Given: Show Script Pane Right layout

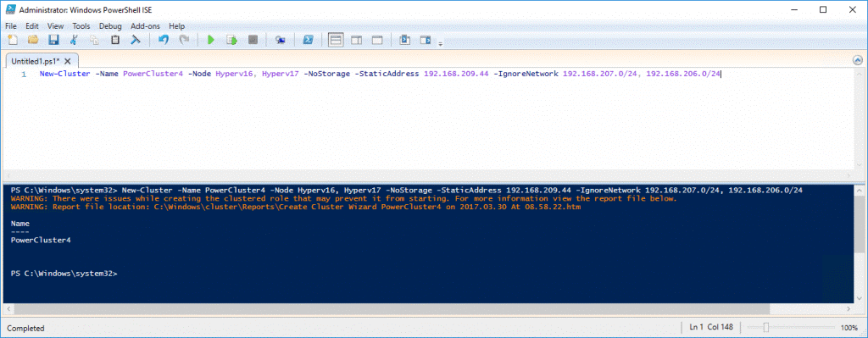Looking at the screenshot, I should click(x=357, y=40).
